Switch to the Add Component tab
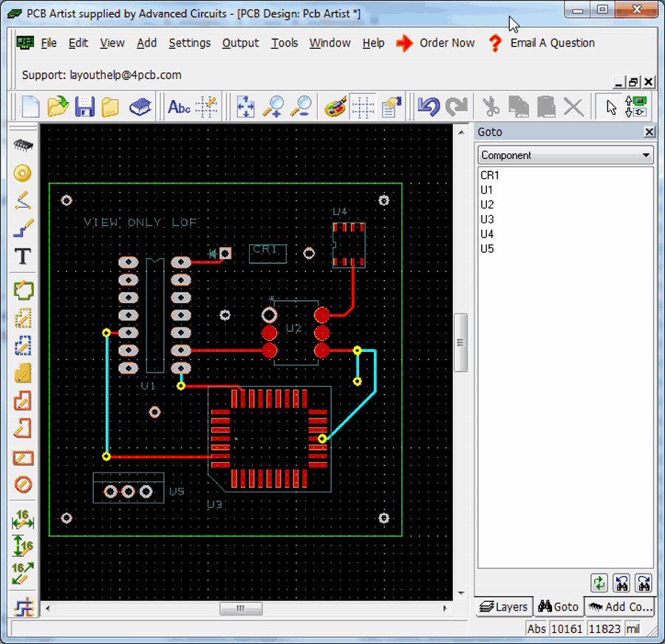Screen dimensions: 665x644 click(x=620, y=606)
